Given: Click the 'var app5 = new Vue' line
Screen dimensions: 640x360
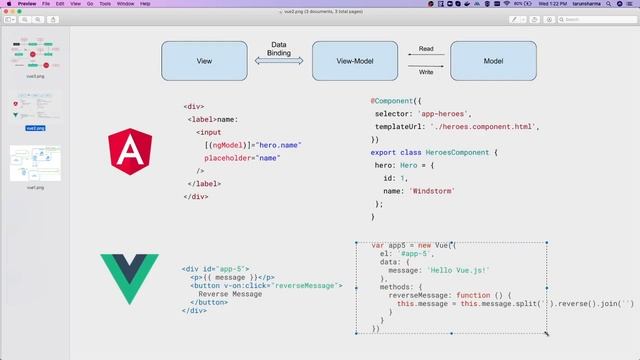Looking at the screenshot, I should pos(413,245).
